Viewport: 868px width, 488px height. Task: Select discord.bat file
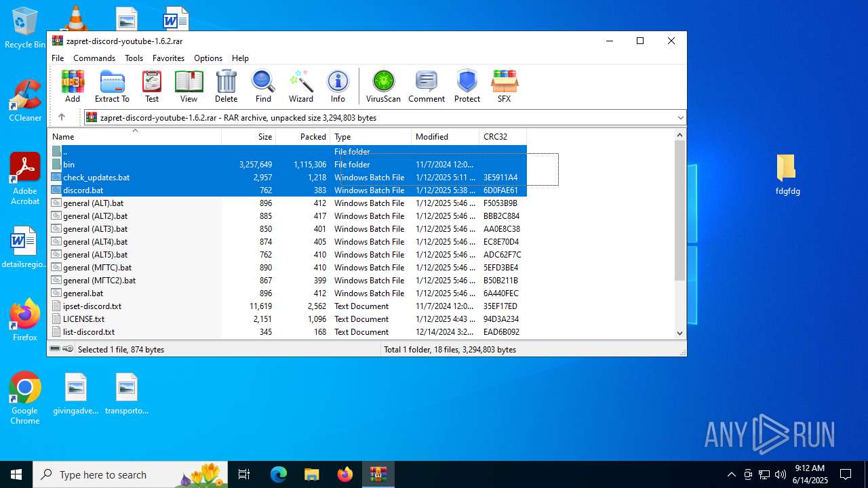[288, 190]
